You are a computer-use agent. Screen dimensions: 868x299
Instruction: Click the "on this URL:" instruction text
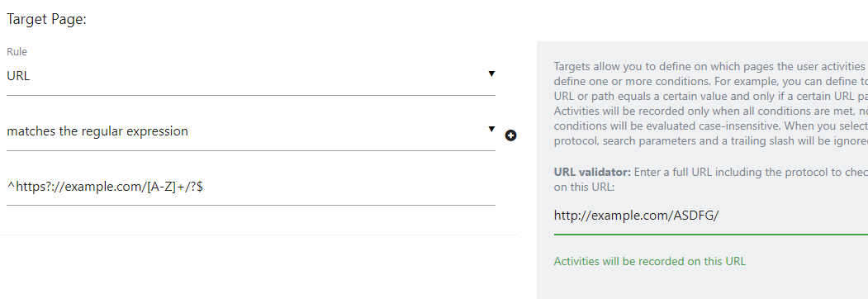pyautogui.click(x=584, y=187)
